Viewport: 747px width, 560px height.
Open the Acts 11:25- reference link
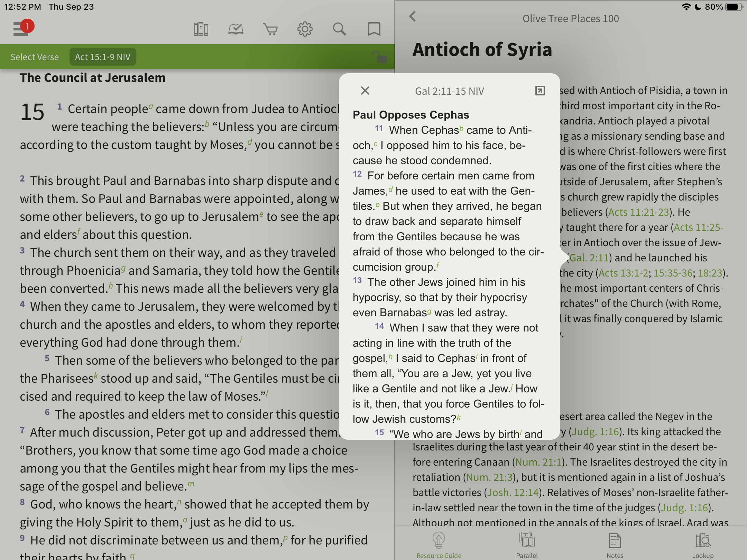[x=698, y=227]
